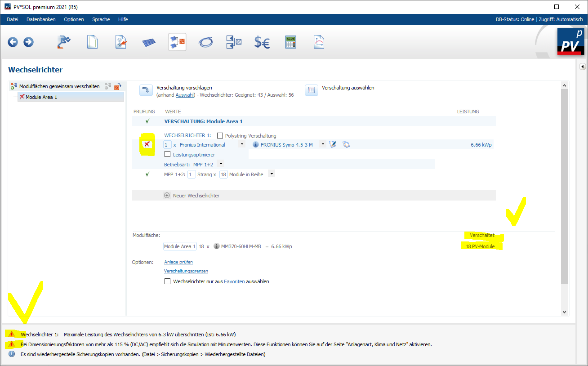Viewport: 588px width, 366px height.
Task: Open the FRONIUS Symo 4.5-3-M model dropdown
Action: pyautogui.click(x=322, y=144)
